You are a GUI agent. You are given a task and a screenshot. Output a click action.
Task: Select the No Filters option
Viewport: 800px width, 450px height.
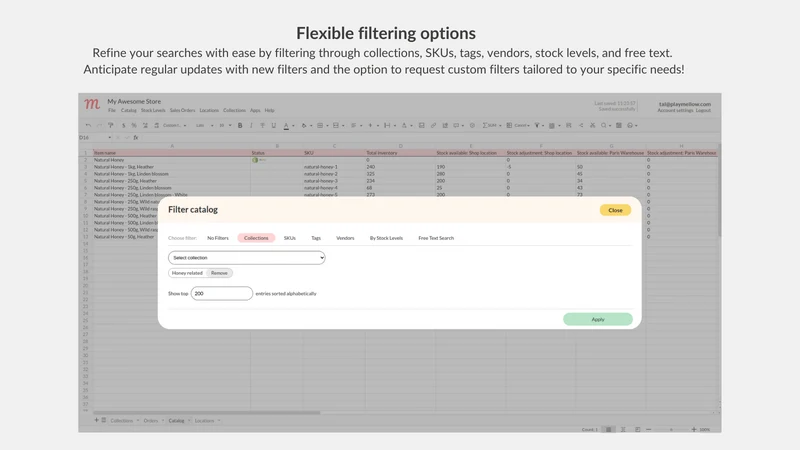coord(218,238)
